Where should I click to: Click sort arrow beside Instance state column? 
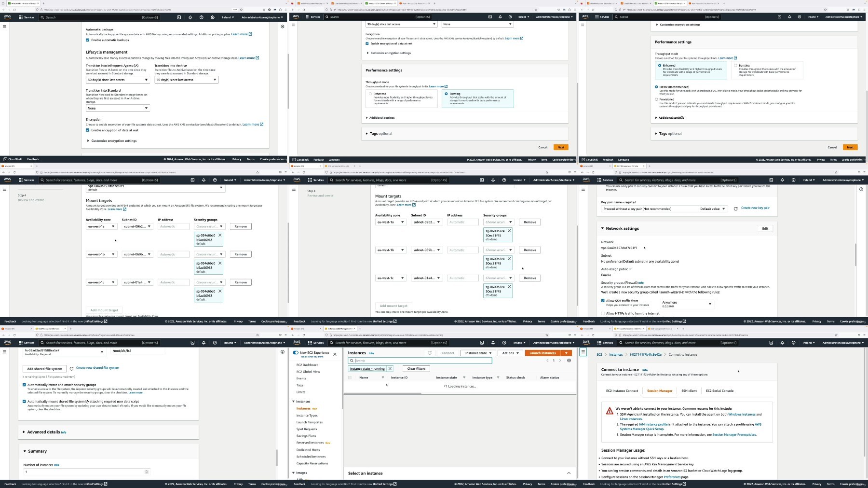point(464,377)
